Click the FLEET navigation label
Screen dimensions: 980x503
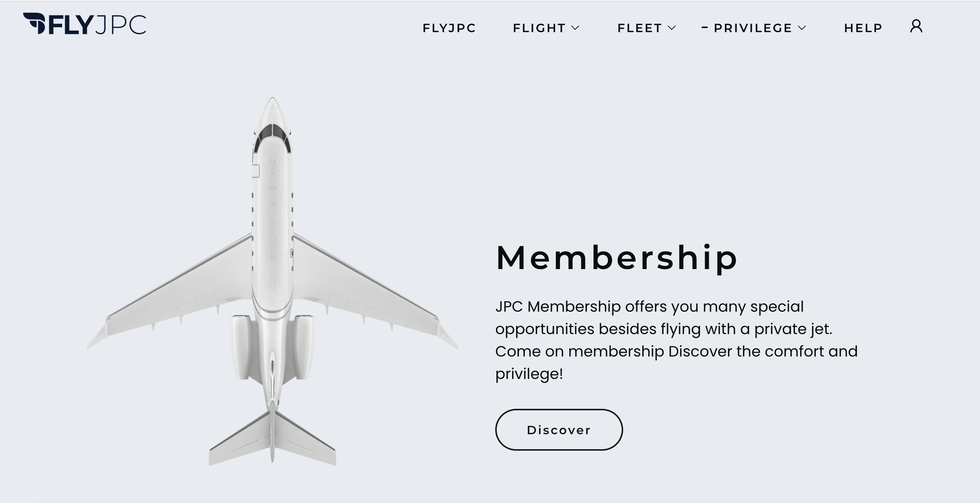click(x=640, y=28)
